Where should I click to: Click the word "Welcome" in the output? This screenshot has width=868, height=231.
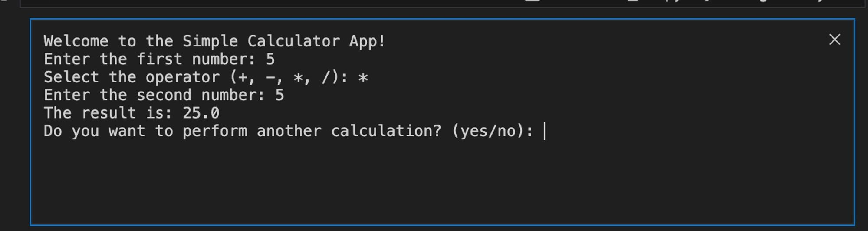coord(76,41)
